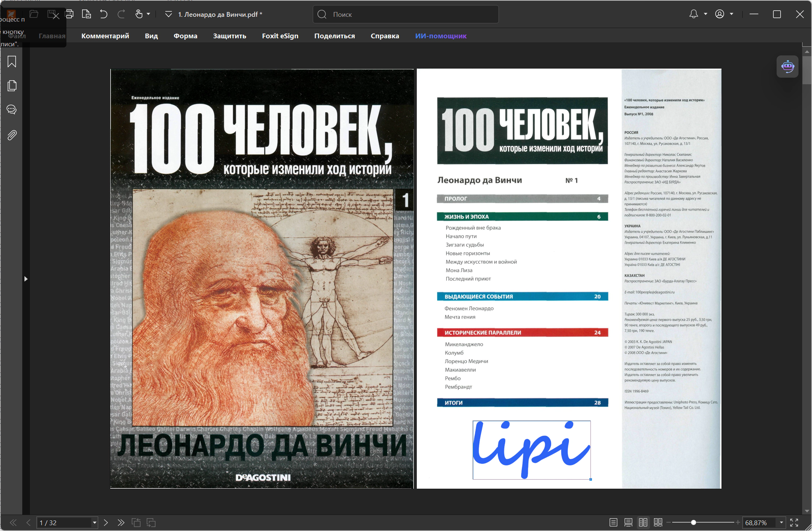Select the blue 'lipi' signature on page
The width and height of the screenshot is (812, 531).
click(531, 450)
